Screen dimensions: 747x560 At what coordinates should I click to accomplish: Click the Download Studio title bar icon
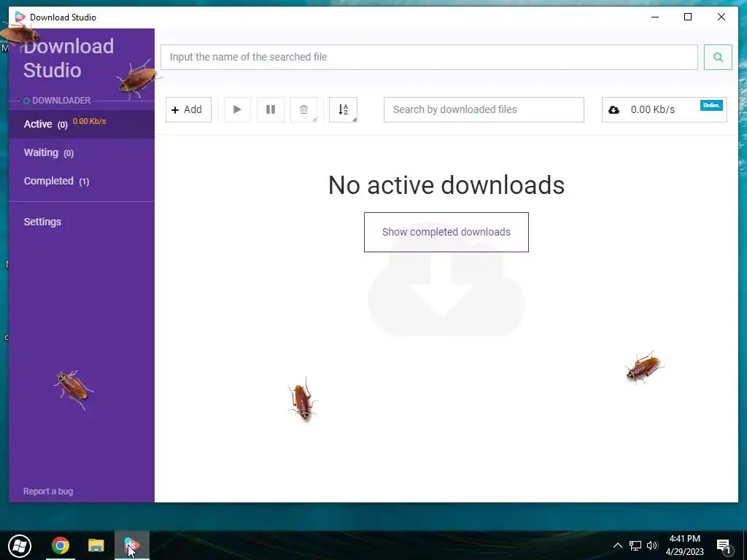click(x=20, y=17)
